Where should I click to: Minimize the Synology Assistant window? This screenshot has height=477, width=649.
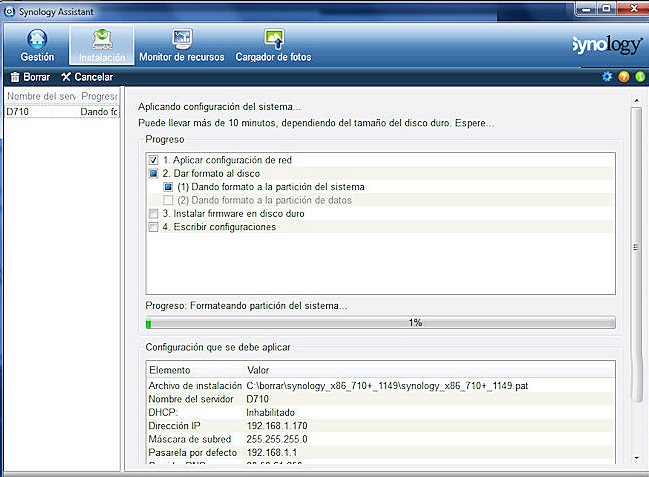tap(586, 9)
